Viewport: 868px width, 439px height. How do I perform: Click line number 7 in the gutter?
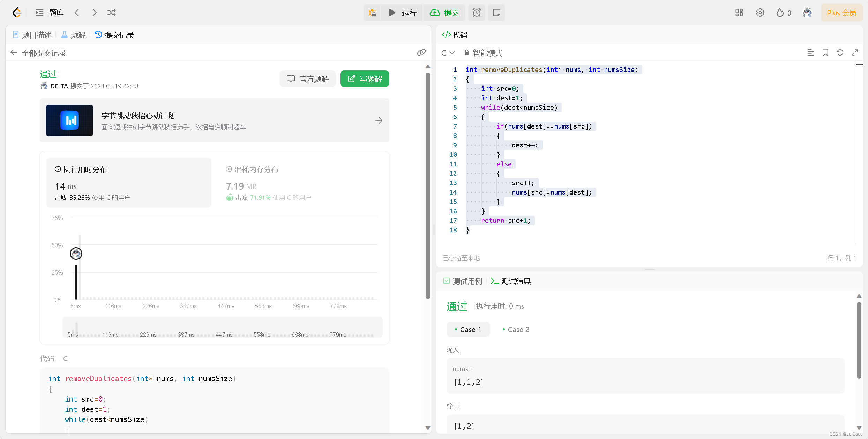(x=455, y=126)
